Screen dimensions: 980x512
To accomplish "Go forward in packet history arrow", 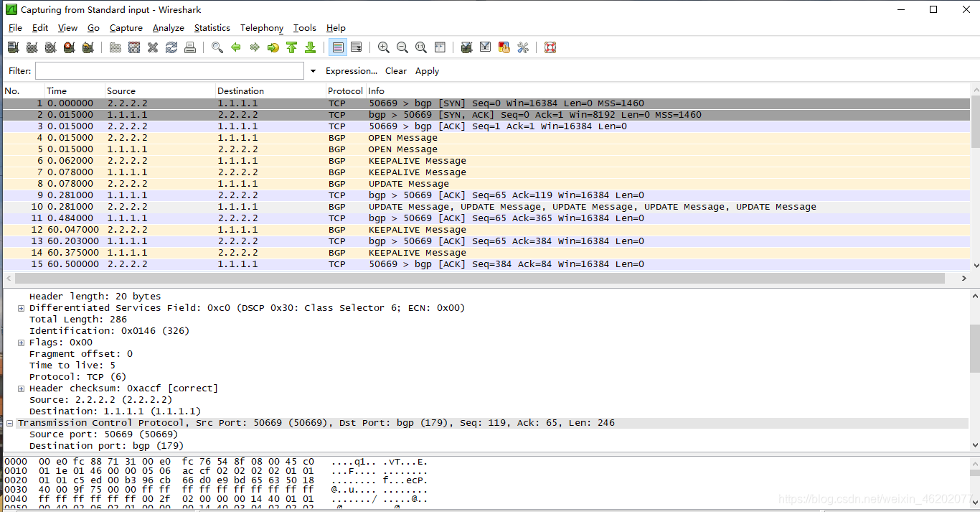I will pyautogui.click(x=255, y=47).
